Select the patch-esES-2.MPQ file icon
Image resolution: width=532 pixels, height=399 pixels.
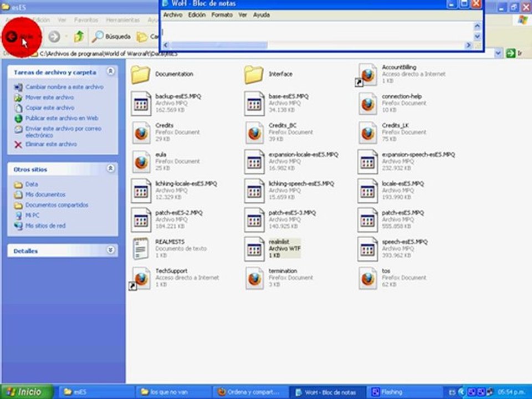coord(141,220)
